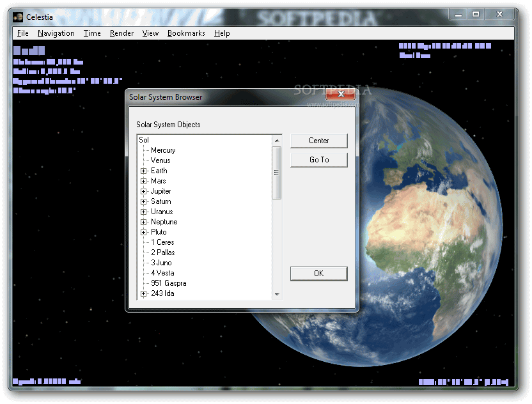Image resolution: width=532 pixels, height=404 pixels.
Task: Expand the 243 Ida tree node
Action: coord(143,294)
